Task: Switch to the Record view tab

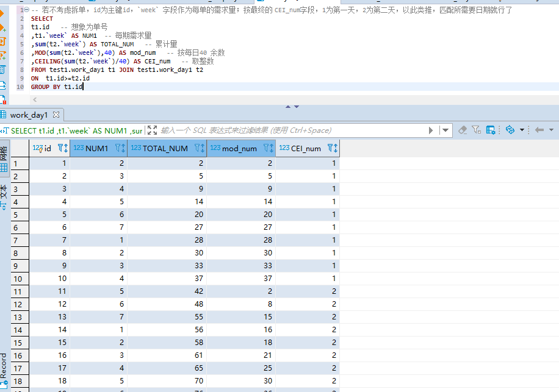Action: click(4, 370)
